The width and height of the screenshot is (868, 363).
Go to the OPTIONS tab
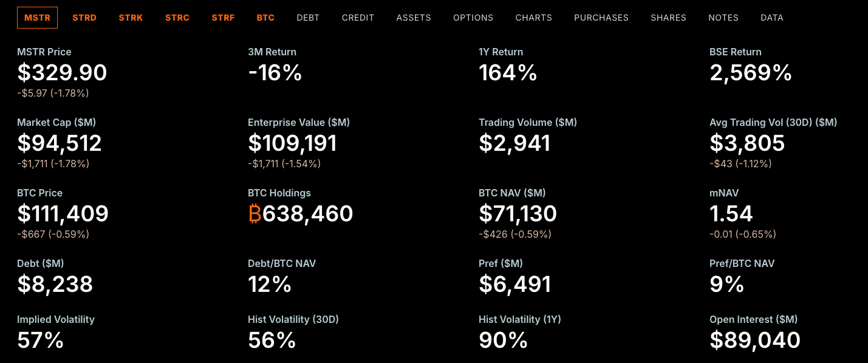pyautogui.click(x=473, y=18)
